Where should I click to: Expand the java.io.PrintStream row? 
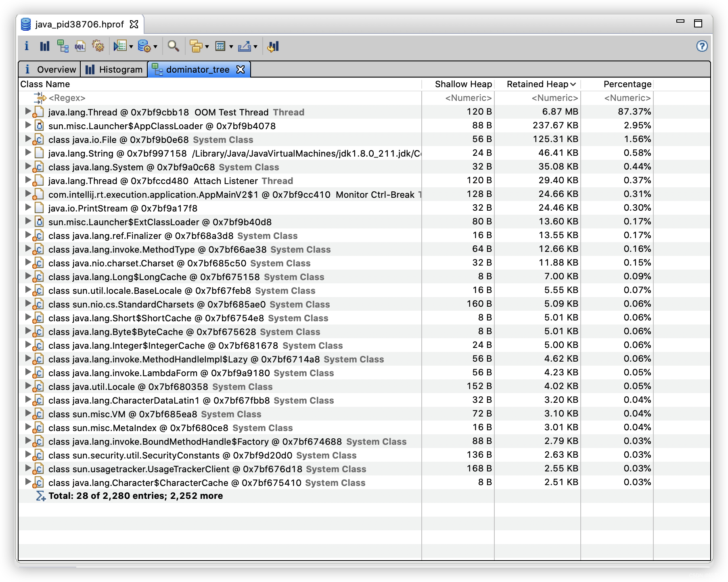[x=27, y=207]
